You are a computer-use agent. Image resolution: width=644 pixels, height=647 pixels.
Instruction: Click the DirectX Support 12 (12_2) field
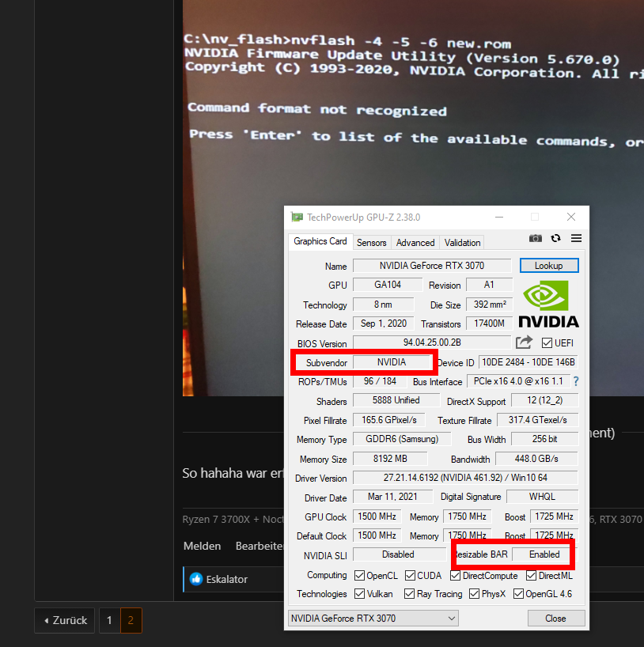(x=544, y=400)
